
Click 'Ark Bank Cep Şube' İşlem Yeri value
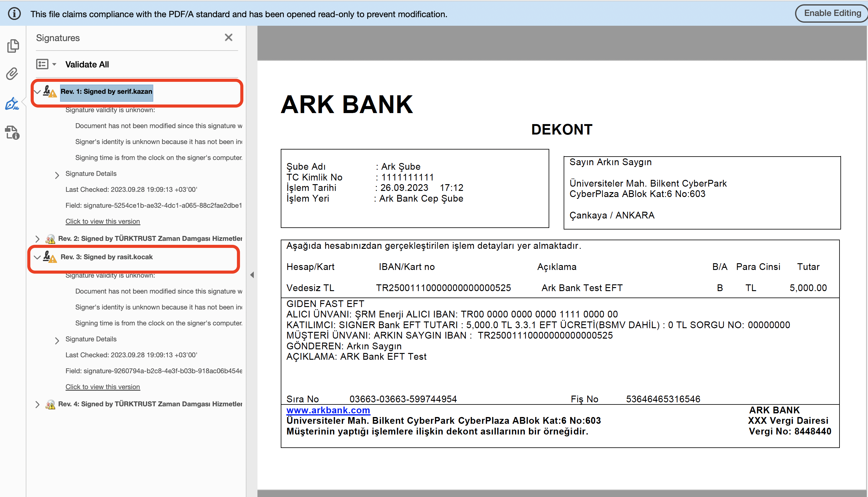(x=421, y=198)
